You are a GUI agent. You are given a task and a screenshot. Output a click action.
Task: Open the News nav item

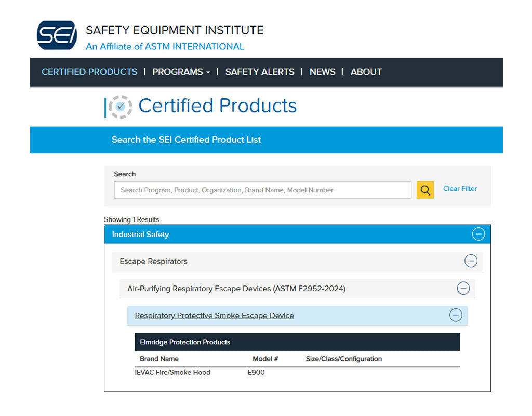(x=322, y=72)
